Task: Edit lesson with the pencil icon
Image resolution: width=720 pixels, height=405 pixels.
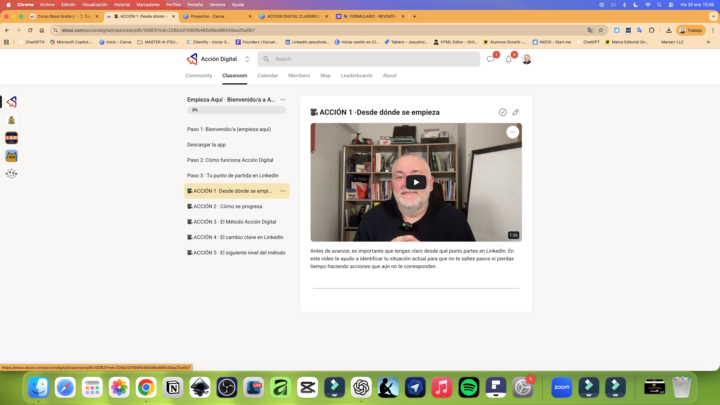Action: click(516, 112)
